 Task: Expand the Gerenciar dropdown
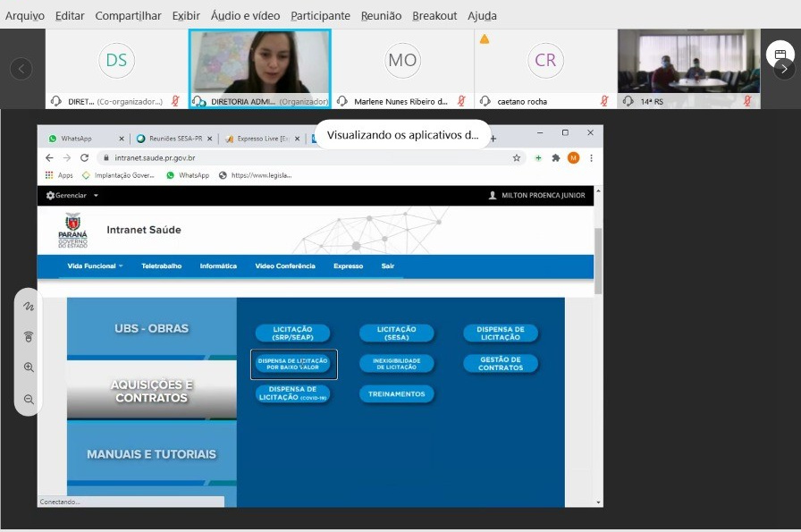[73, 195]
